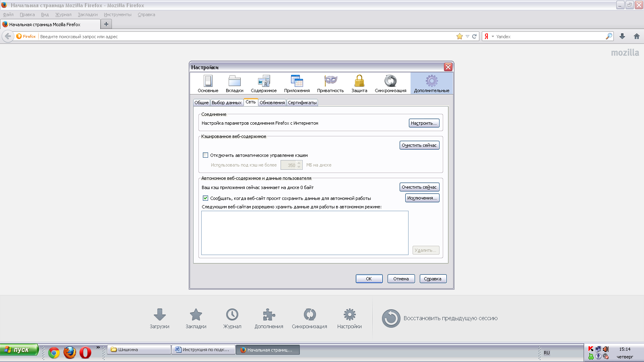Click the Firefox identity button in address bar
644x362 pixels.
26,36
